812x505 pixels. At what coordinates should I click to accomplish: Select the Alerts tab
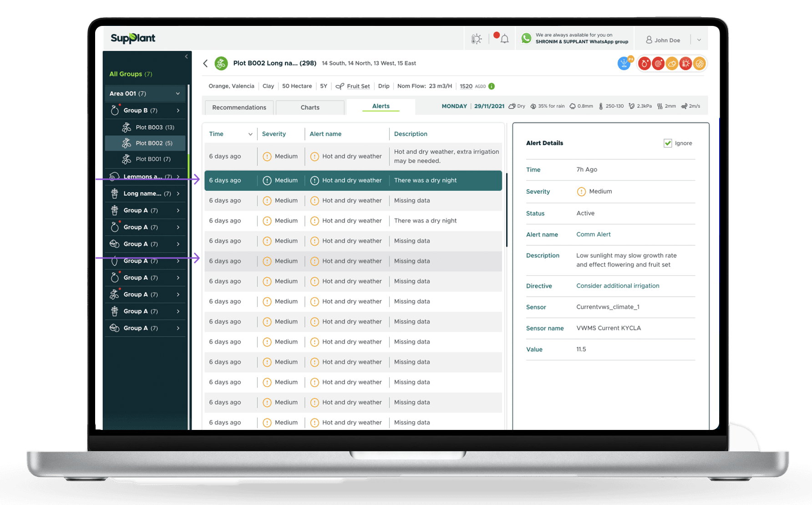381,106
